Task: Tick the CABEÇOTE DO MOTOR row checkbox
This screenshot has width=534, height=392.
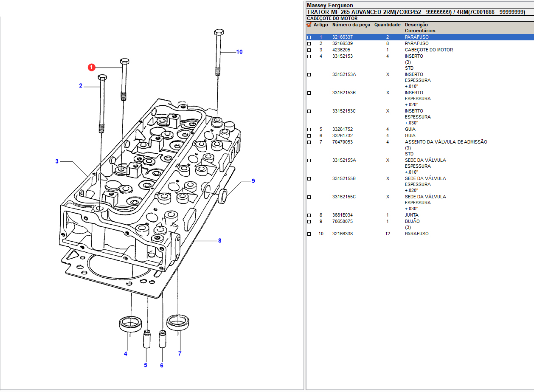Action: (x=309, y=50)
